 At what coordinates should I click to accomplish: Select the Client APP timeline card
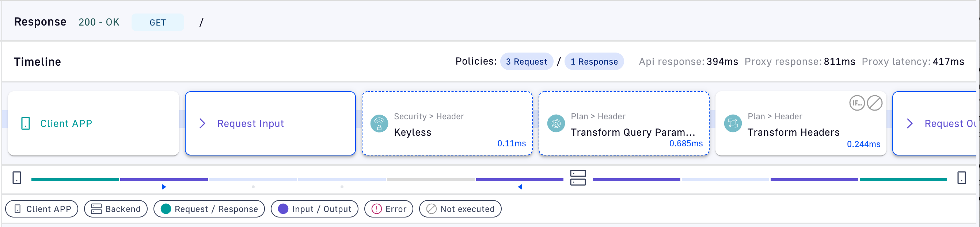pos(93,123)
